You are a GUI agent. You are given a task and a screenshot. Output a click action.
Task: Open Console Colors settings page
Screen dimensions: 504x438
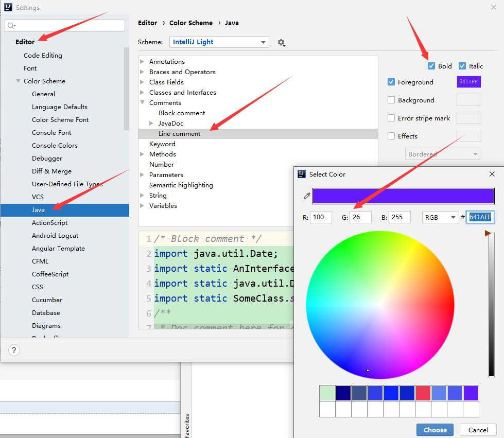tap(55, 145)
